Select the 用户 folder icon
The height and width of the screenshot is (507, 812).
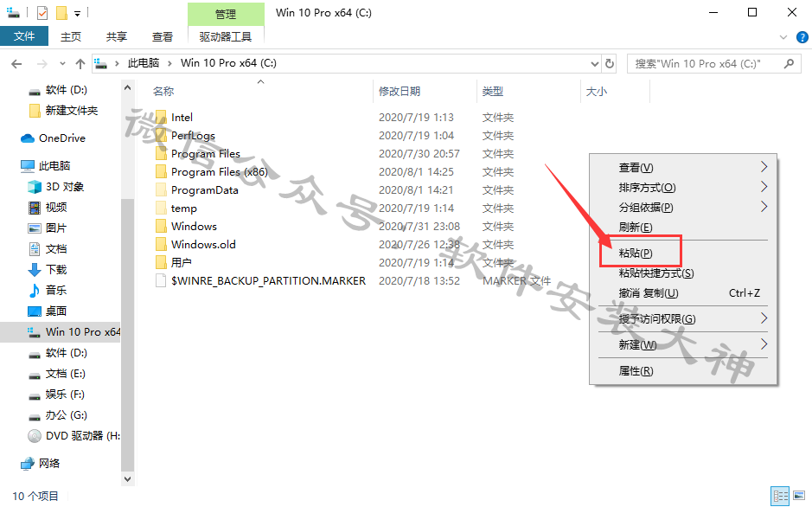pos(161,262)
